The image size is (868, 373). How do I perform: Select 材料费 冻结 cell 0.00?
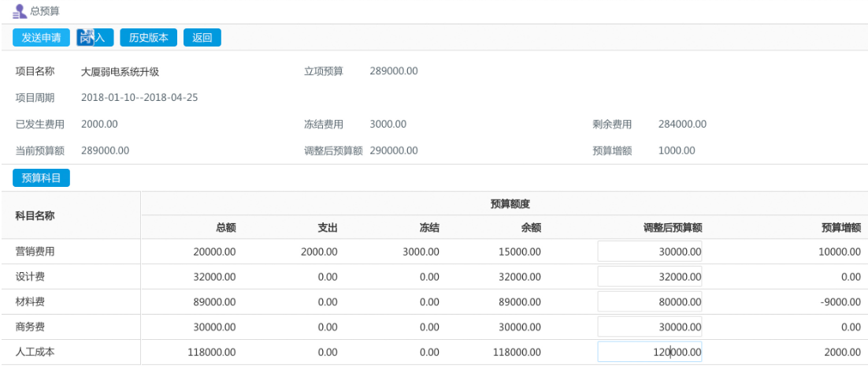(429, 302)
